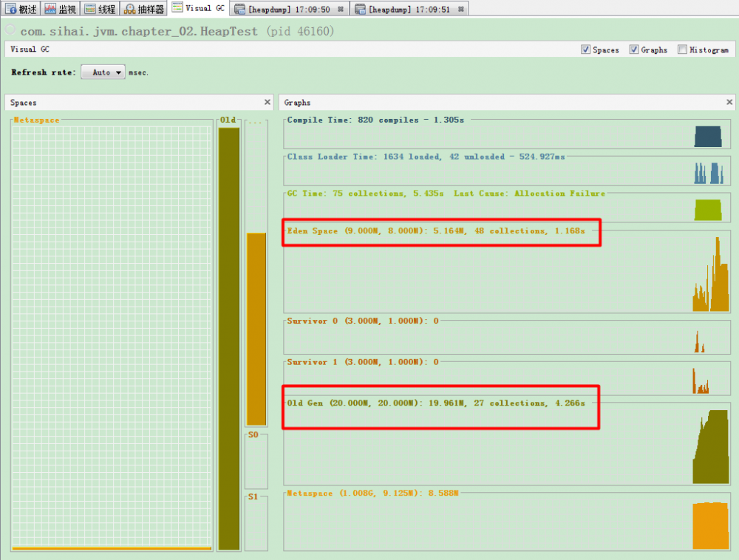Click the Metaspace orange graph
The width and height of the screenshot is (739, 560).
tap(711, 525)
